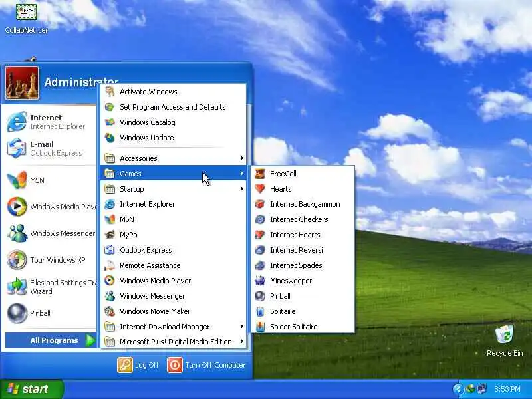Viewport: 532px width, 399px height.
Task: Click the Log Off button
Action: click(x=138, y=365)
